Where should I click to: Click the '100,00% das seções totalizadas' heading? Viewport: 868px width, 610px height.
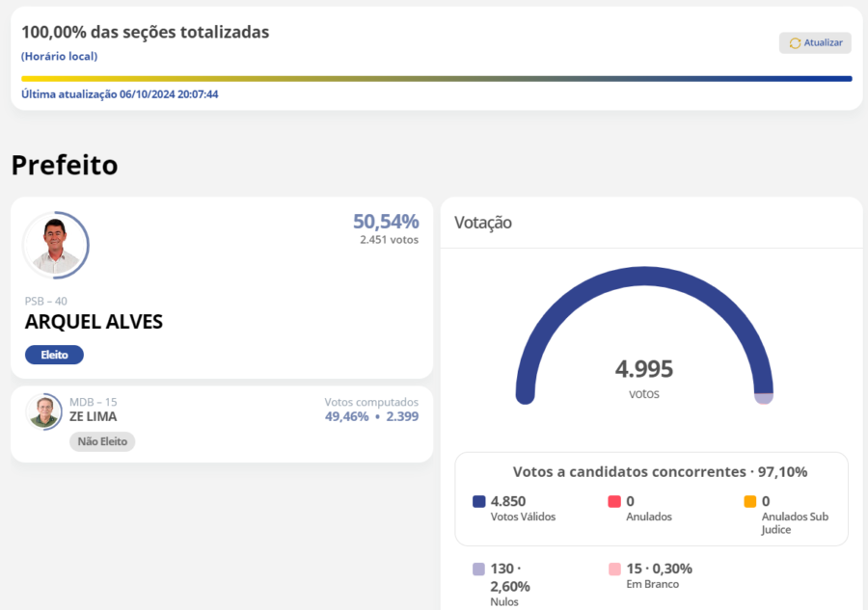tap(145, 32)
